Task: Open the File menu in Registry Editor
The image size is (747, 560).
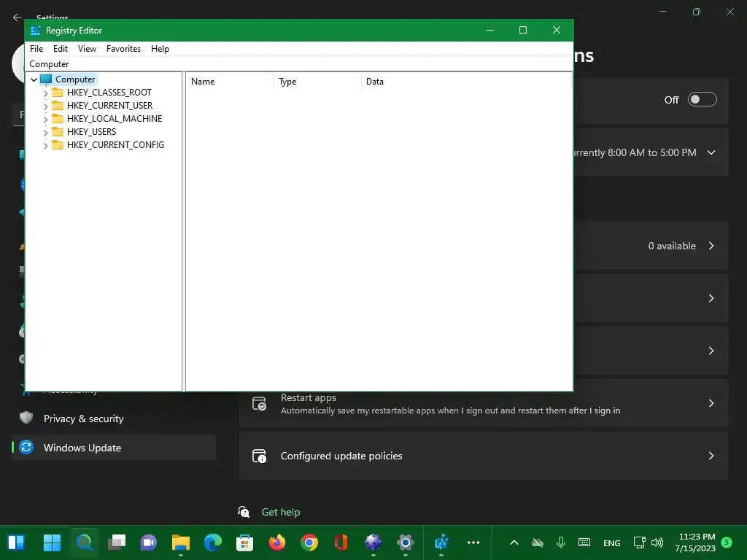Action: (36, 49)
